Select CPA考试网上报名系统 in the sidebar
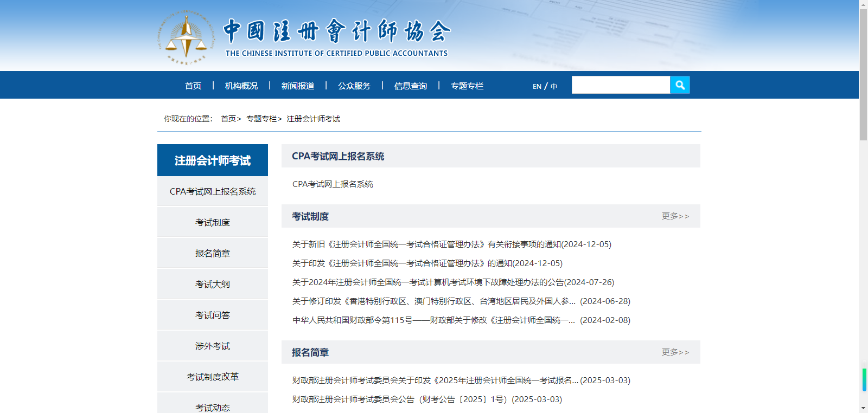This screenshot has height=413, width=868. (213, 191)
